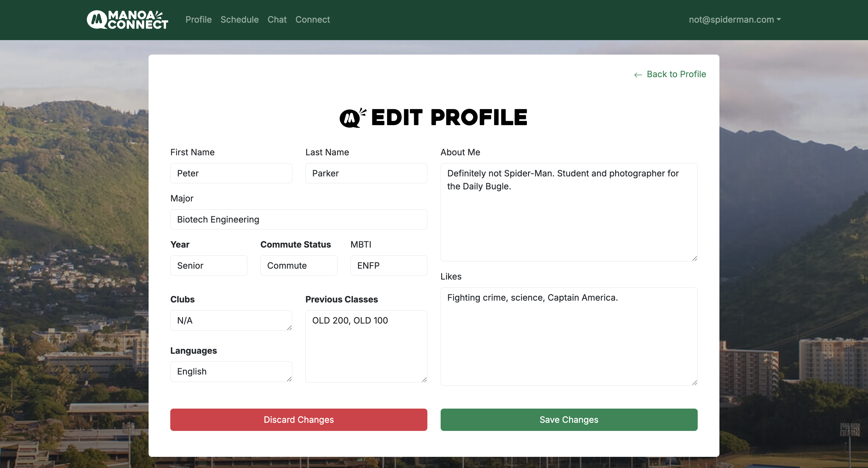Click the Languages field resize handle
Screen dimensions: 868x468
pyautogui.click(x=289, y=379)
